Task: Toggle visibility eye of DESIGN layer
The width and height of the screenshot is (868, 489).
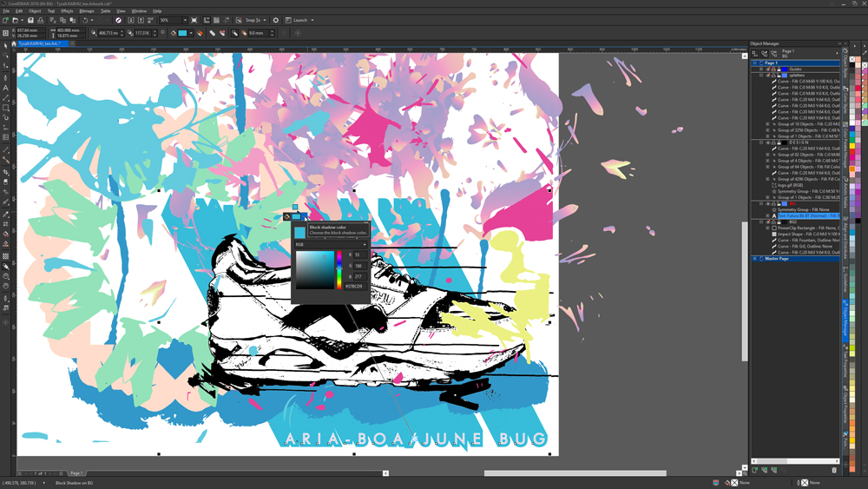Action: pyautogui.click(x=767, y=142)
